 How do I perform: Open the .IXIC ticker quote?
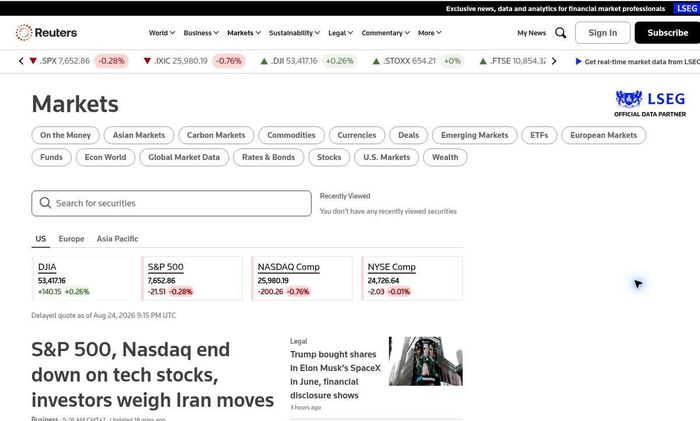(x=193, y=61)
